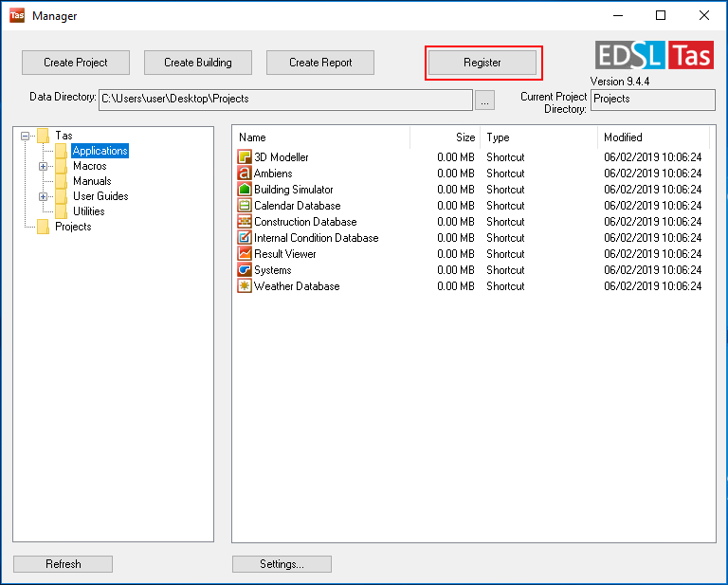Click the Create Building button
Screen dimensions: 728x585
click(x=198, y=63)
